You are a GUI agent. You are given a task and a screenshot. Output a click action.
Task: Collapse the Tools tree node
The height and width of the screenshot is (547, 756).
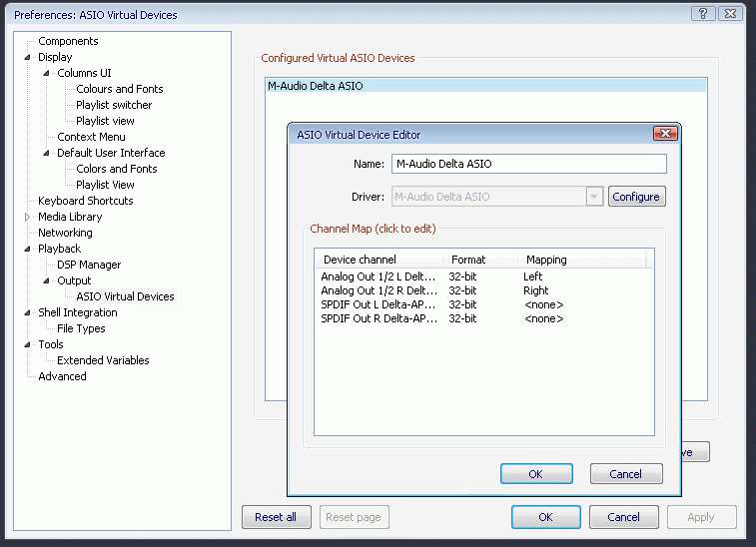point(28,344)
